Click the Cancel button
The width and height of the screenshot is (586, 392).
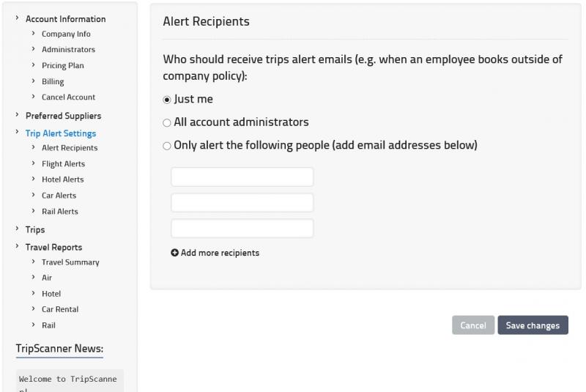(473, 325)
